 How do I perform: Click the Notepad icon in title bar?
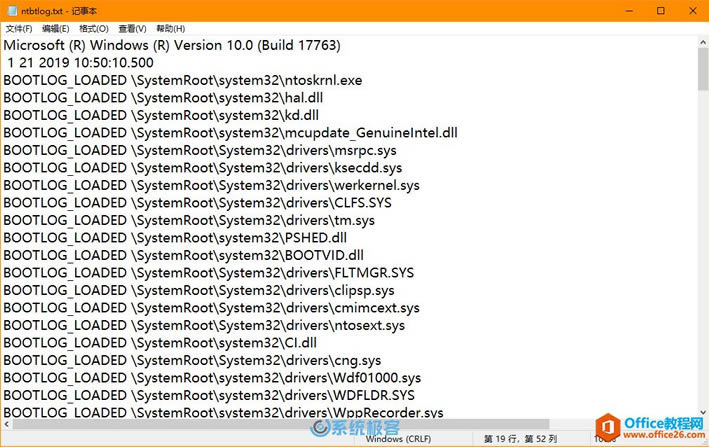tap(13, 11)
